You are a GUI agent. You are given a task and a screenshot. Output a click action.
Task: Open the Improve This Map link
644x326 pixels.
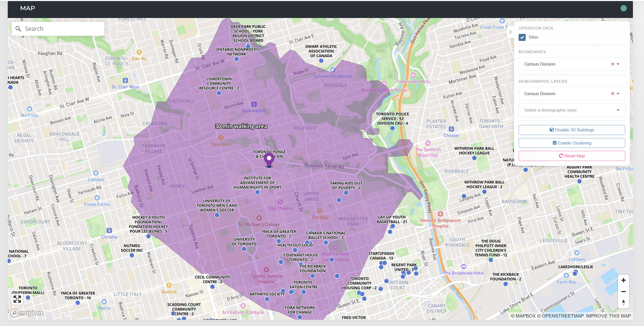pyautogui.click(x=608, y=316)
